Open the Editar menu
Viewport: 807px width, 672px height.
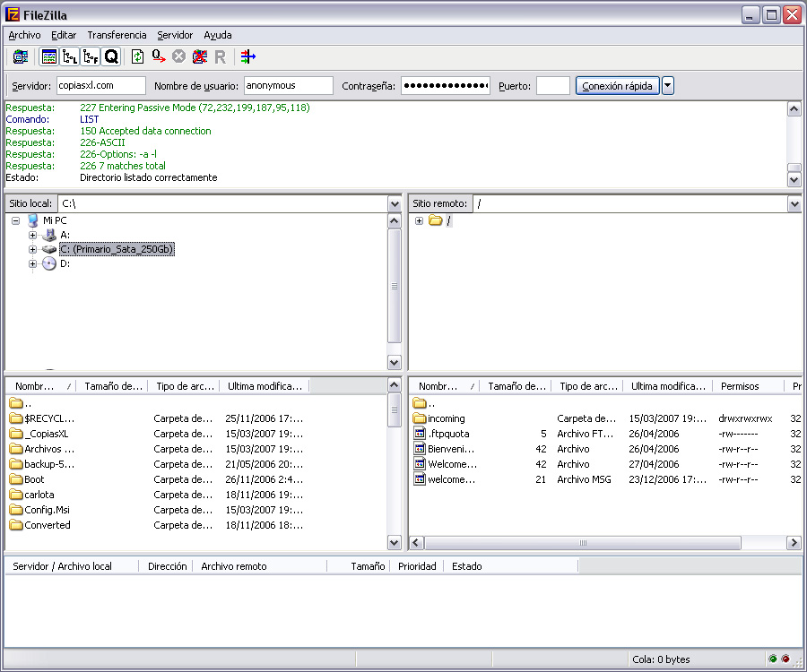click(x=64, y=35)
